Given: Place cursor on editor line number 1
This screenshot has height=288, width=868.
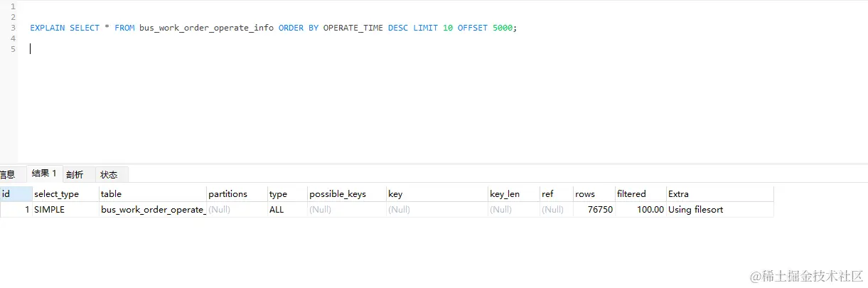Looking at the screenshot, I should point(13,6).
